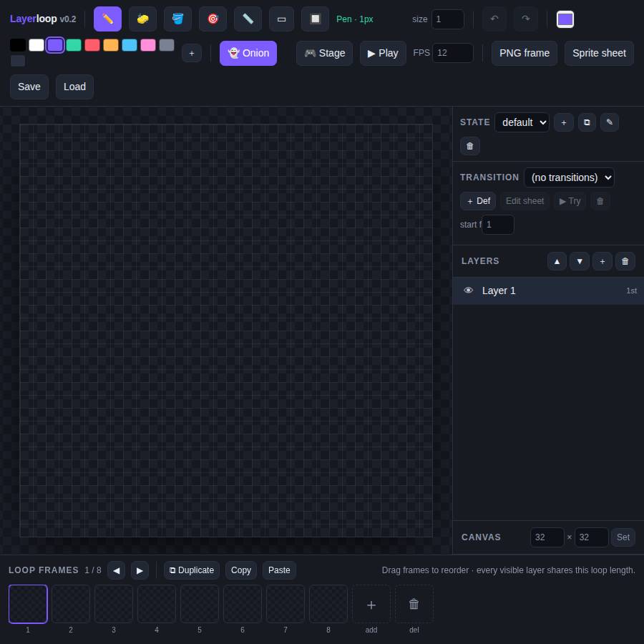Copy the current frame
The height and width of the screenshot is (644, 644).
pyautogui.click(x=241, y=570)
